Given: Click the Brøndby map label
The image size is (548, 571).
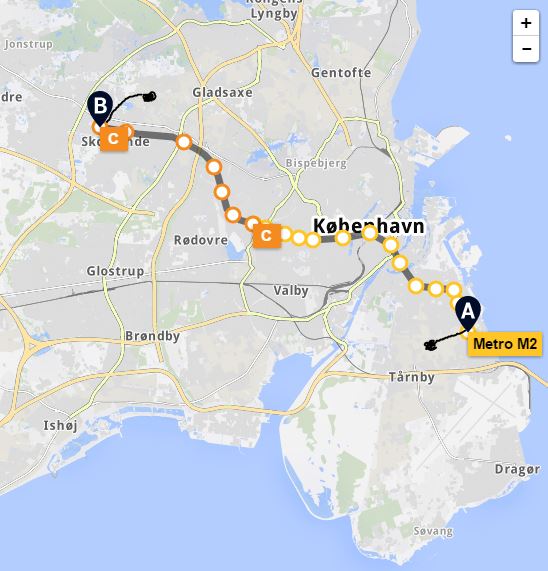Looking at the screenshot, I should pos(153,336).
